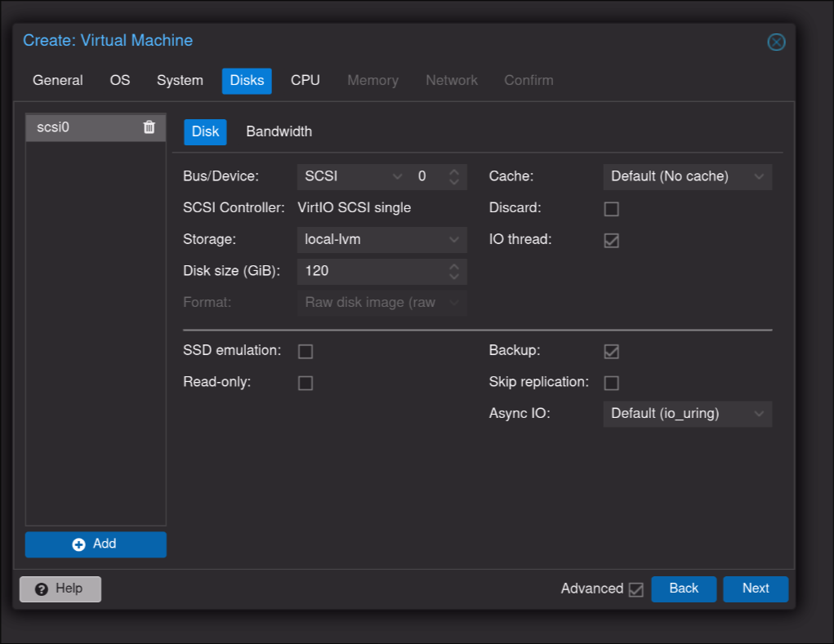Viewport: 834px width, 644px height.
Task: Enable SSD emulation
Action: [x=306, y=352]
